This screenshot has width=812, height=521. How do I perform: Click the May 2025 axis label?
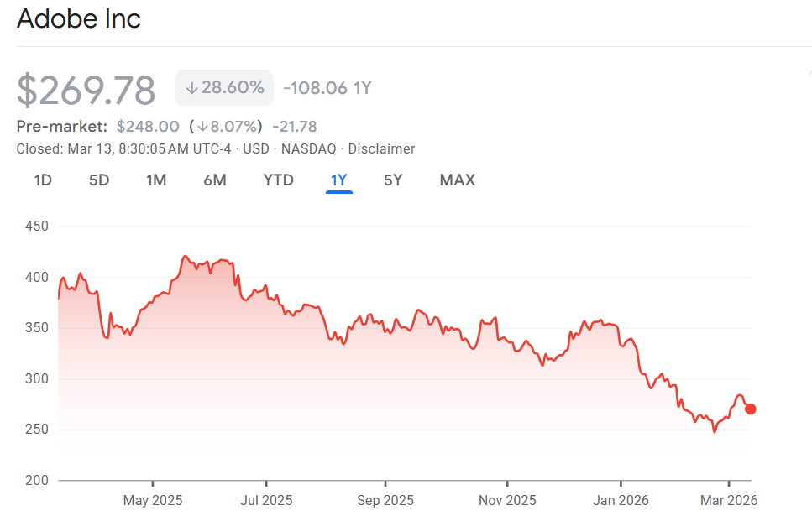click(x=153, y=500)
